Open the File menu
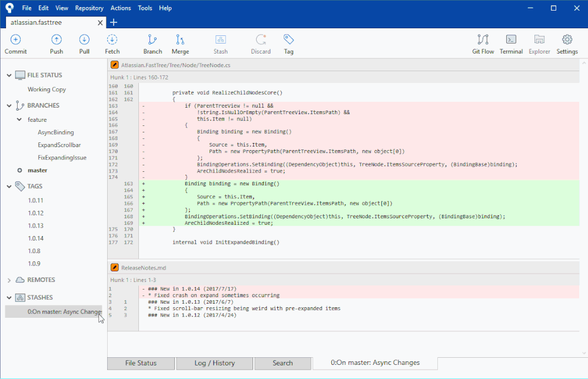 [26, 8]
